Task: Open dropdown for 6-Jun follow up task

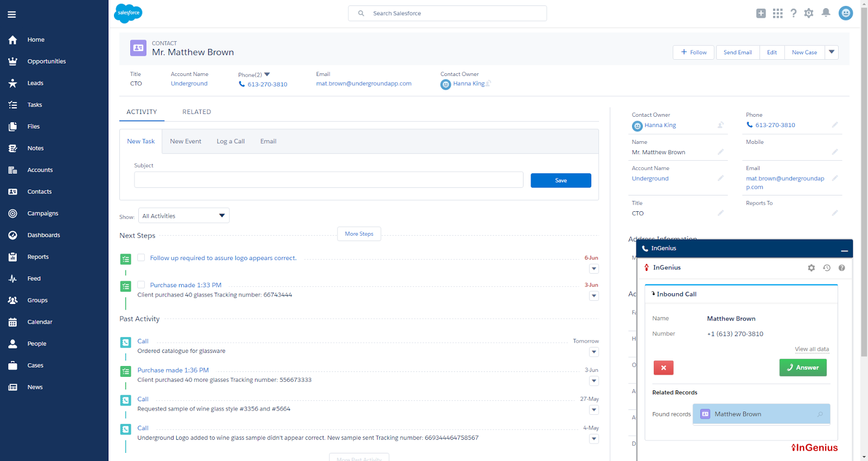Action: click(x=594, y=269)
